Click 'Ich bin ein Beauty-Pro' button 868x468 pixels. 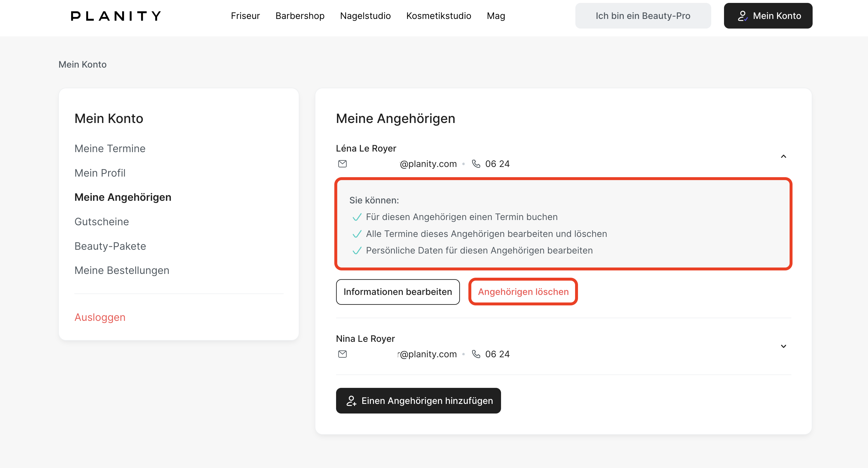coord(643,16)
